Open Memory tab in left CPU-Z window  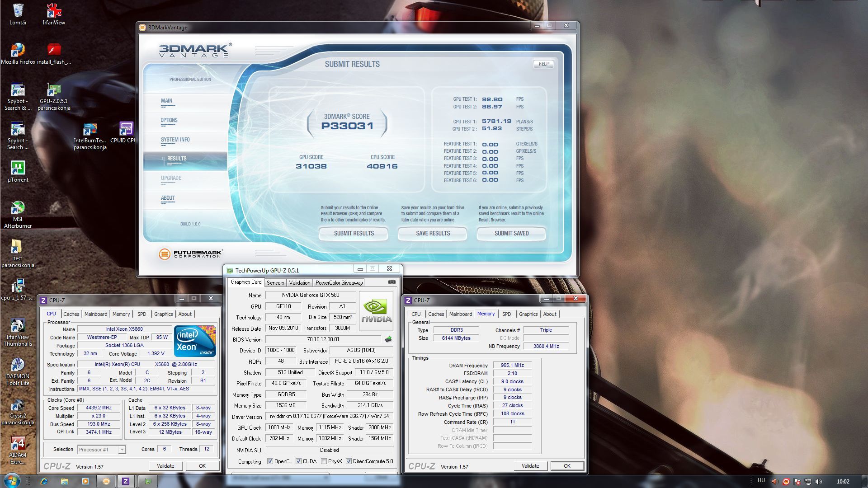[x=121, y=314]
